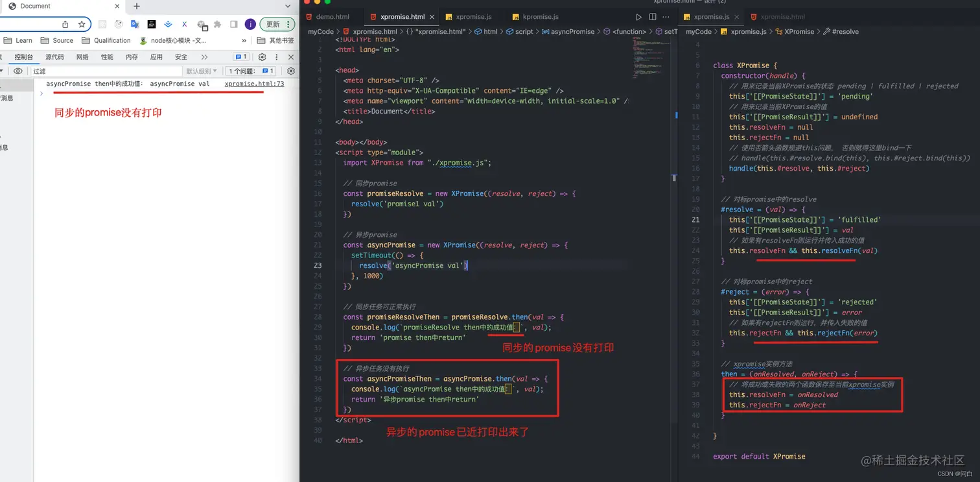Screen dimensions: 980x482
Task: Open the Source bookmark folder
Action: (x=57, y=40)
